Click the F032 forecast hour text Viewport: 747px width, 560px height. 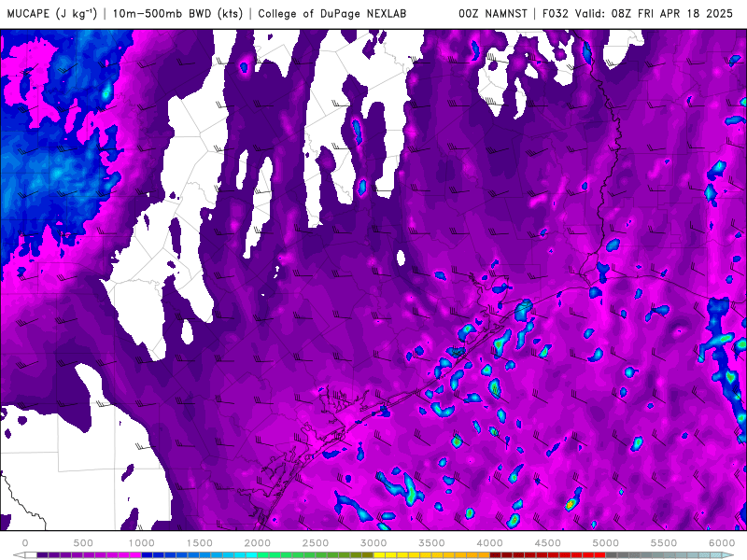(556, 14)
